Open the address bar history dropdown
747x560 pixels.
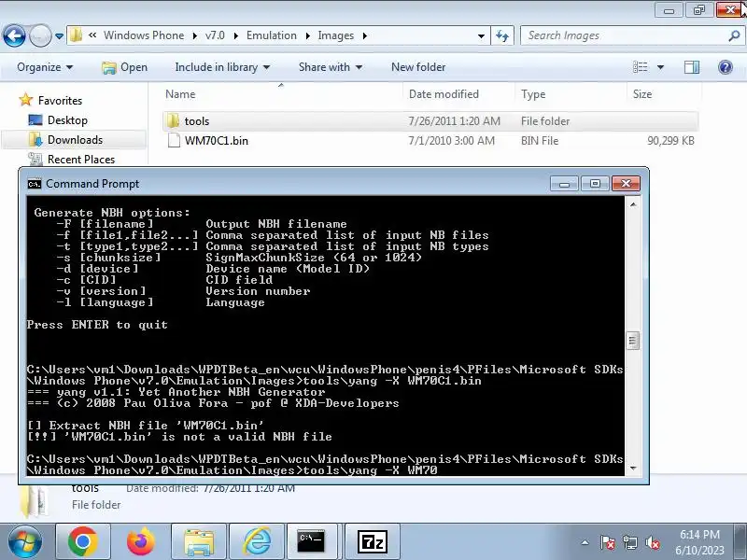tap(481, 35)
